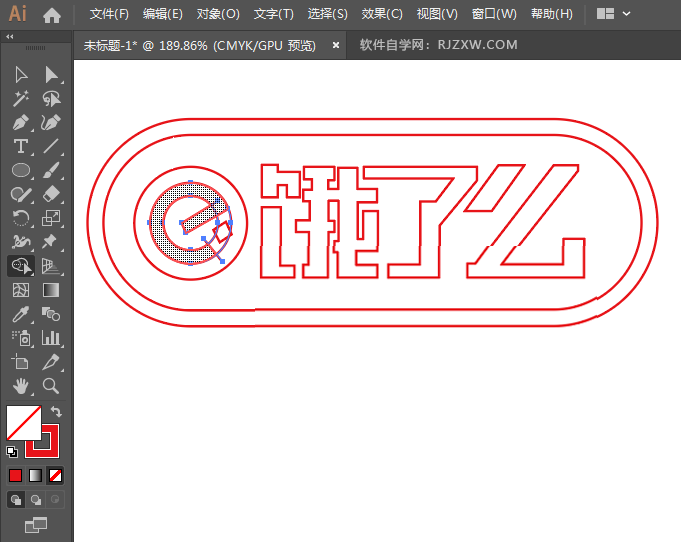Image resolution: width=681 pixels, height=542 pixels.
Task: Open the 编辑(E) menu
Action: point(163,14)
